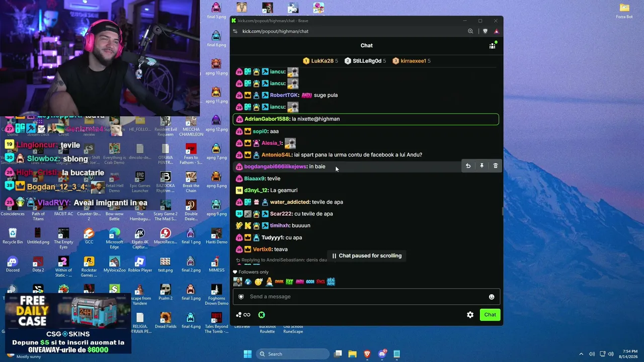Select the Recycle Bin desktop icon
Image resolution: width=644 pixels, height=362 pixels.
(x=13, y=236)
